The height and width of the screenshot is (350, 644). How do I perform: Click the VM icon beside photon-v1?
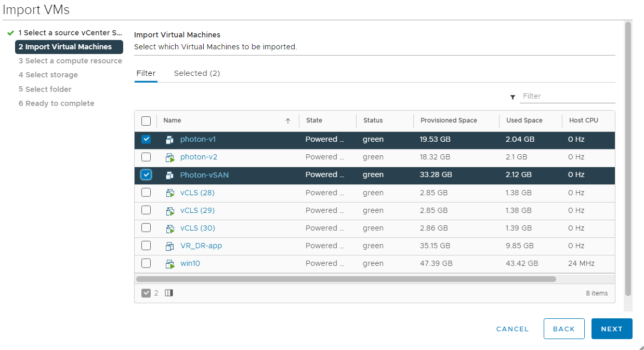pos(169,140)
